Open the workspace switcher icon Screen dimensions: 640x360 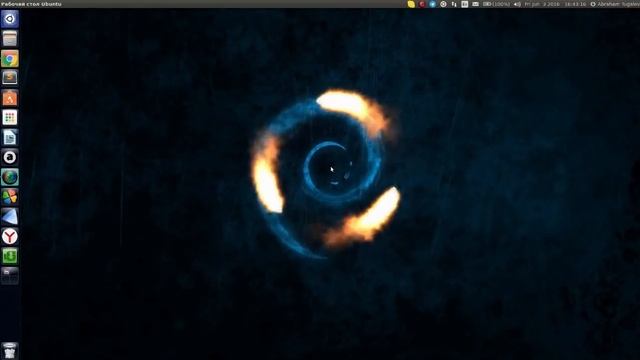pos(9,276)
